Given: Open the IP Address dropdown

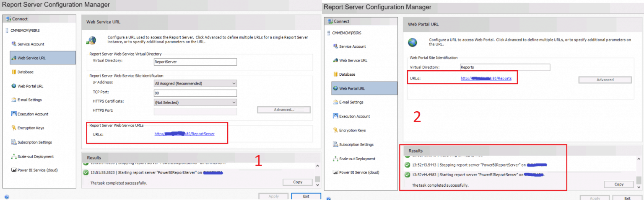Looking at the screenshot, I should point(195,83).
